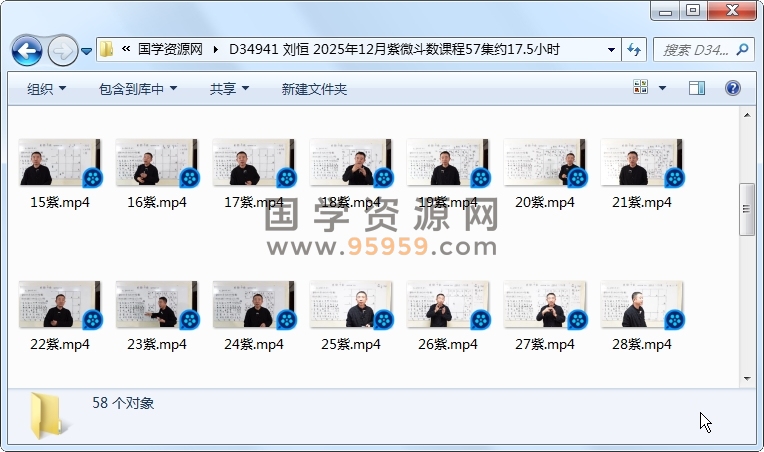Click the change view icon

(x=641, y=88)
